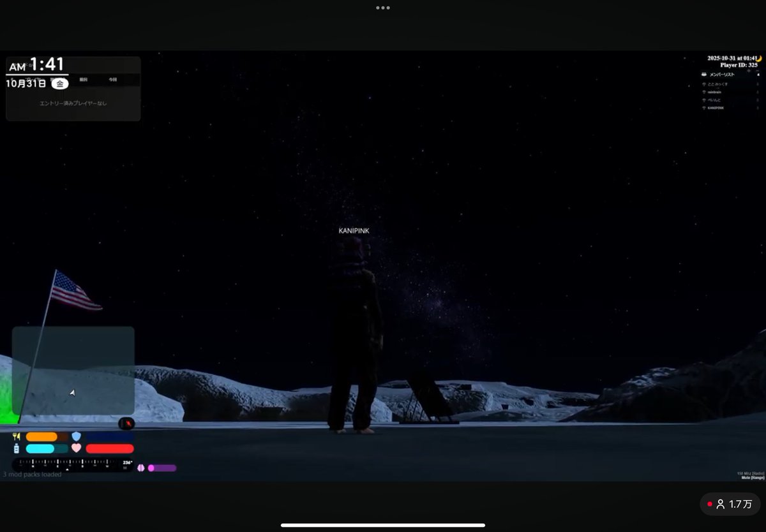The width and height of the screenshot is (766, 532).
Task: Click the pink health heart icon
Action: [x=77, y=448]
